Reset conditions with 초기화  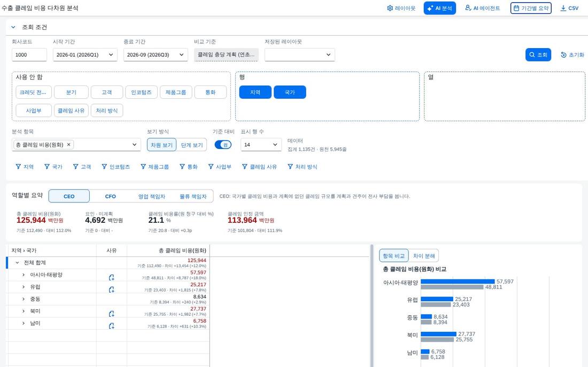(572, 54)
